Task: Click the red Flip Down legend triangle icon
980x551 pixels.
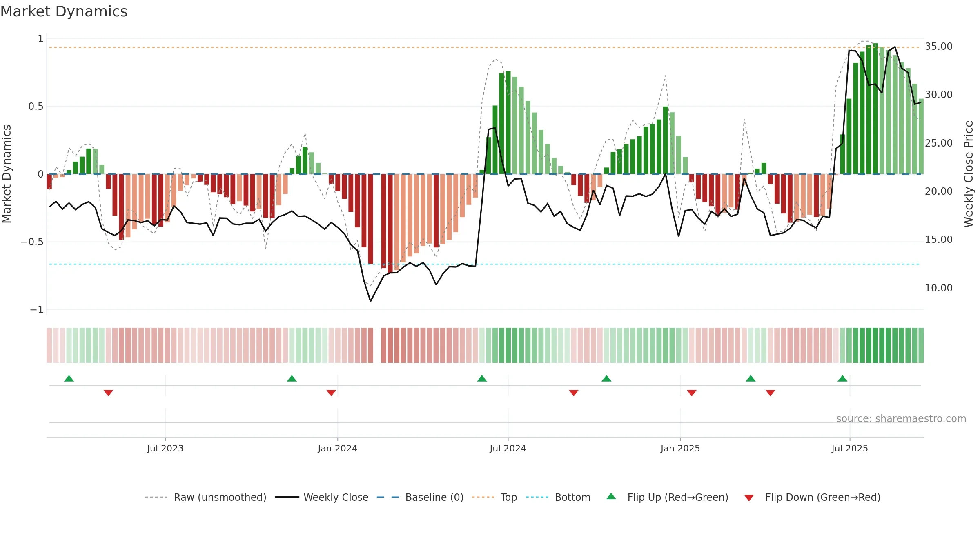Action: coord(749,498)
